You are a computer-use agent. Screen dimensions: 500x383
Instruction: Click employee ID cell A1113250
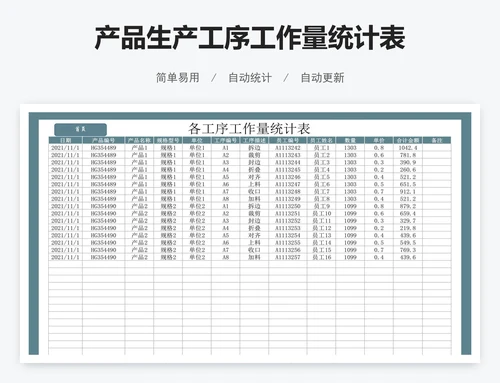[288, 206]
